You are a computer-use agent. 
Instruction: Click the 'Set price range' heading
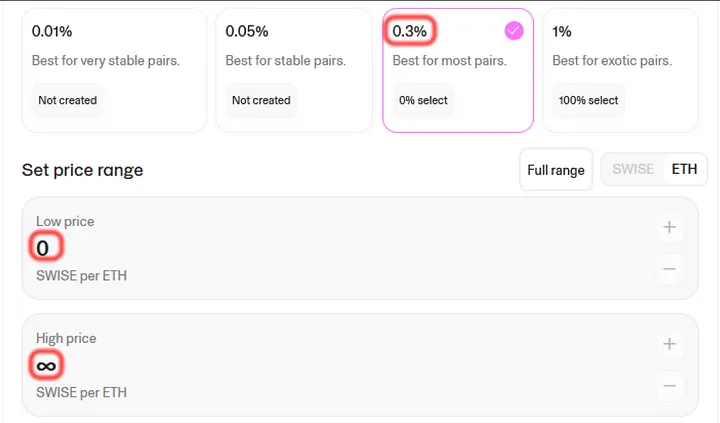[82, 170]
